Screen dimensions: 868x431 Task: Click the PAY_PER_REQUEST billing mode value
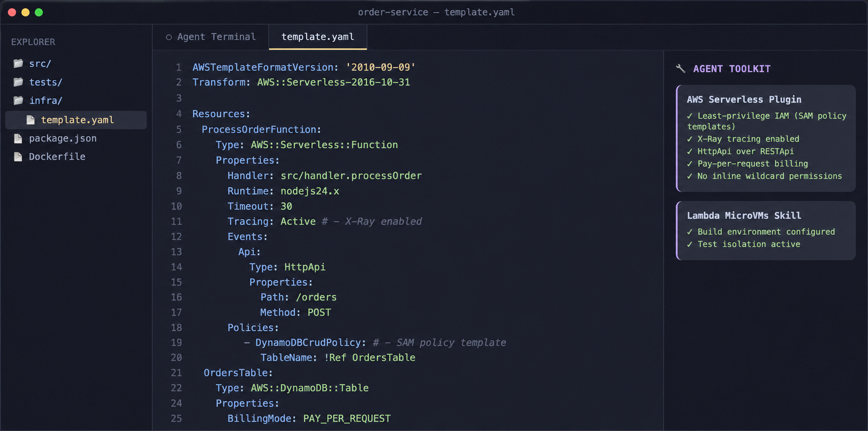347,419
